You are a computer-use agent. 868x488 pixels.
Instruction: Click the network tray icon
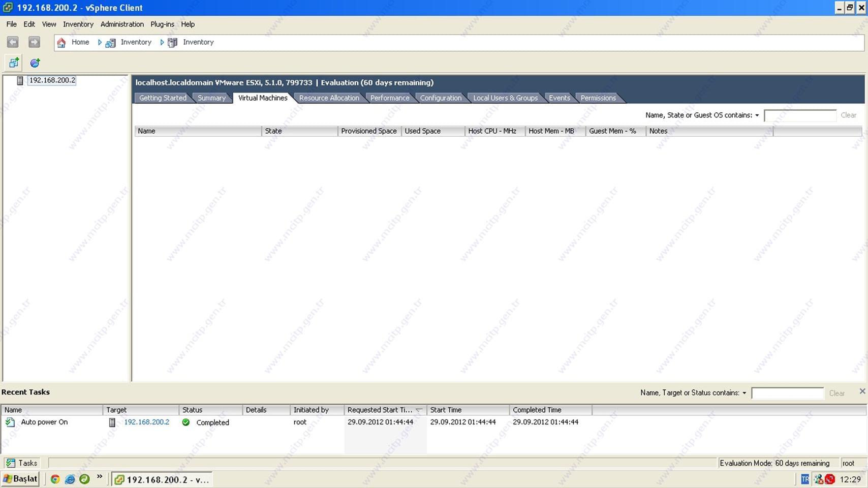819,479
